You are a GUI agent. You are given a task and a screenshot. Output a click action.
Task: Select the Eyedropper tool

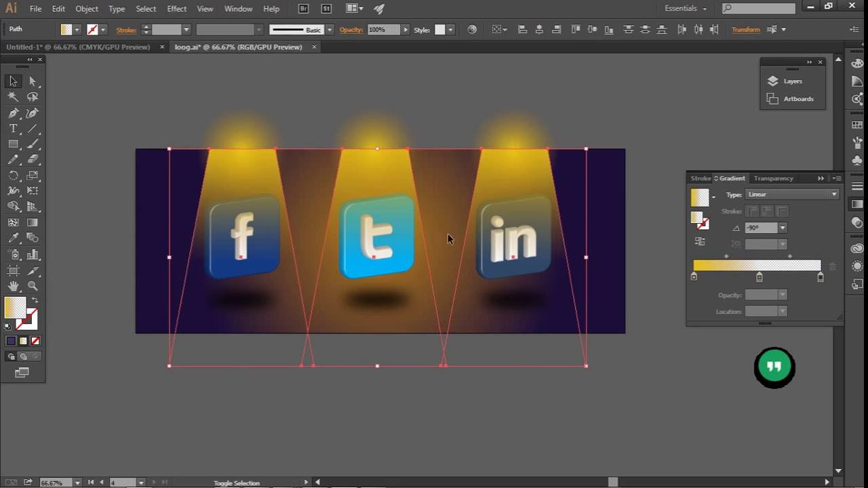coord(13,239)
